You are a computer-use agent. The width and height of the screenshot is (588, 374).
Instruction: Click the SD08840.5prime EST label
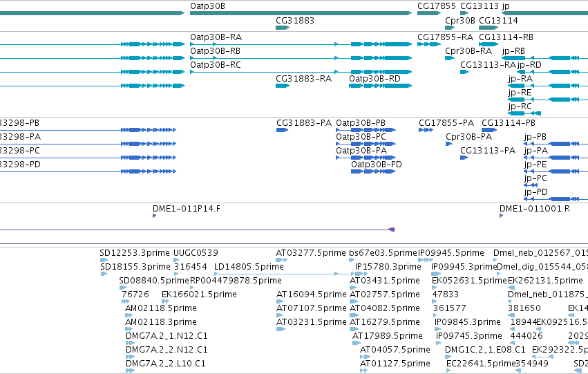pos(154,281)
